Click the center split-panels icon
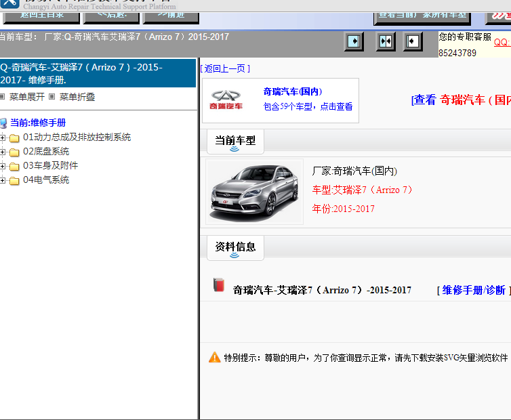This screenshot has height=420, width=511. tap(386, 41)
